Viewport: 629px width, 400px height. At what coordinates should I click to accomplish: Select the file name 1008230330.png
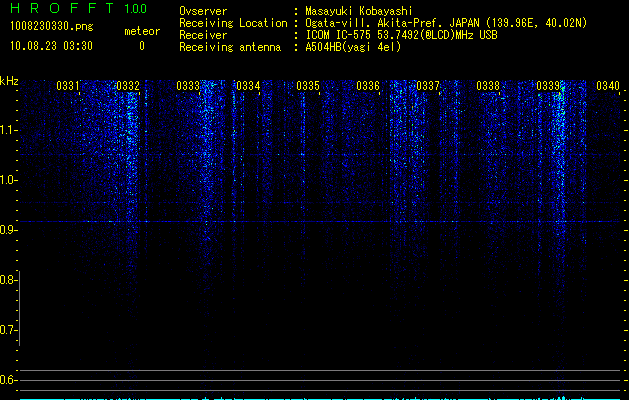pyautogui.click(x=52, y=27)
